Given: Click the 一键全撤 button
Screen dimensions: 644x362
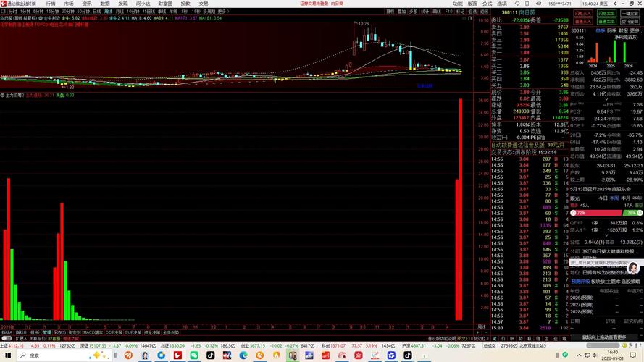Looking at the screenshot, I should (x=630, y=14).
